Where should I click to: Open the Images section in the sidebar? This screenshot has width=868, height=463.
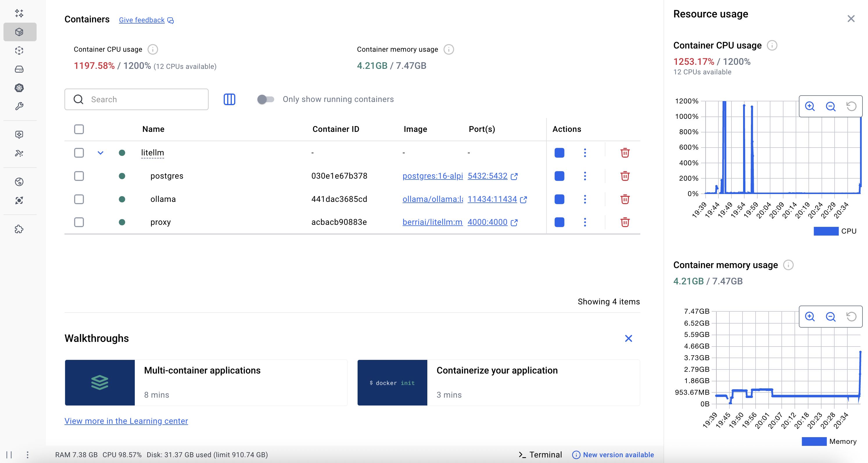coord(19,51)
